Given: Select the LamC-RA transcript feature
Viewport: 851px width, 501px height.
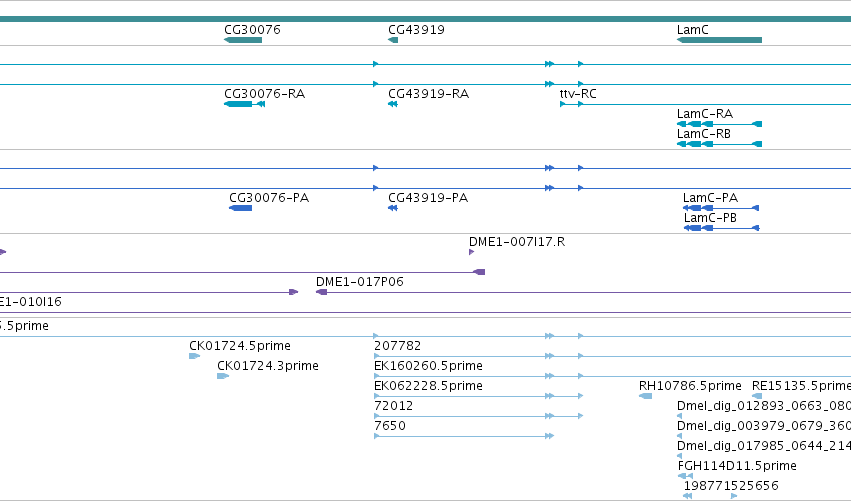Looking at the screenshot, I should click(719, 124).
